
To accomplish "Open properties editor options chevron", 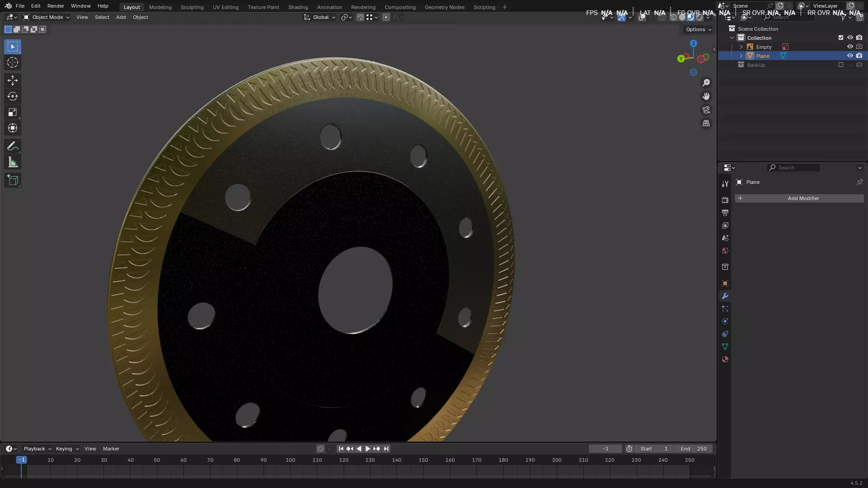I will coord(860,168).
